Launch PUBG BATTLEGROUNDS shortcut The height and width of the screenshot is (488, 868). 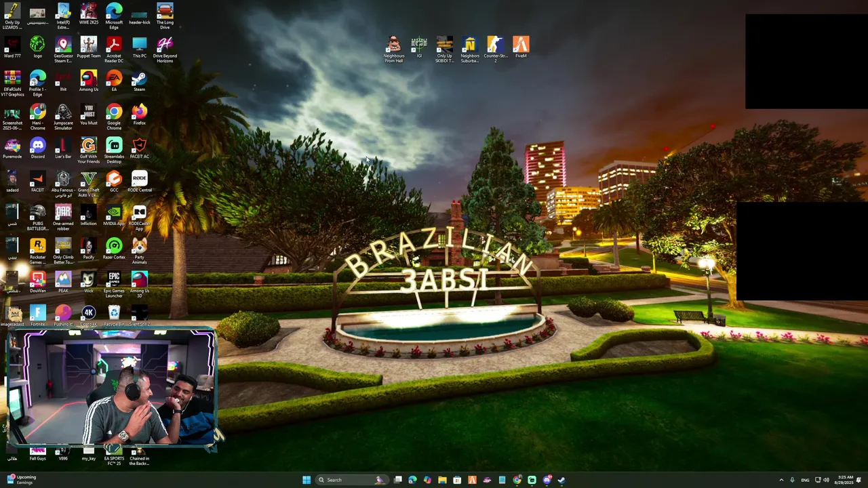click(x=38, y=218)
